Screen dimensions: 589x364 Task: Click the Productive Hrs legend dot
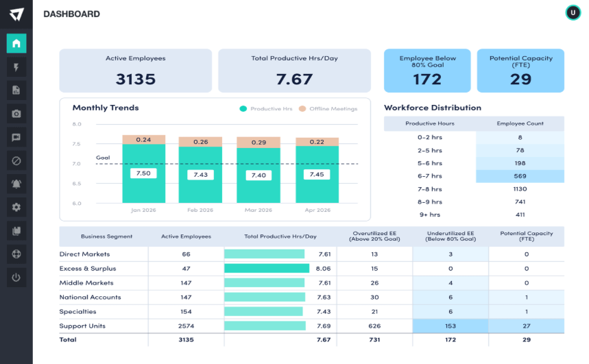pos(243,108)
